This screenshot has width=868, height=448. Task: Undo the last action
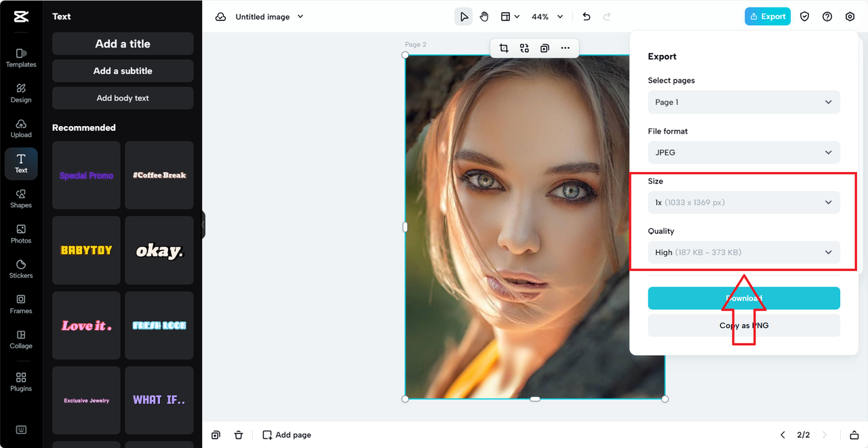587,17
